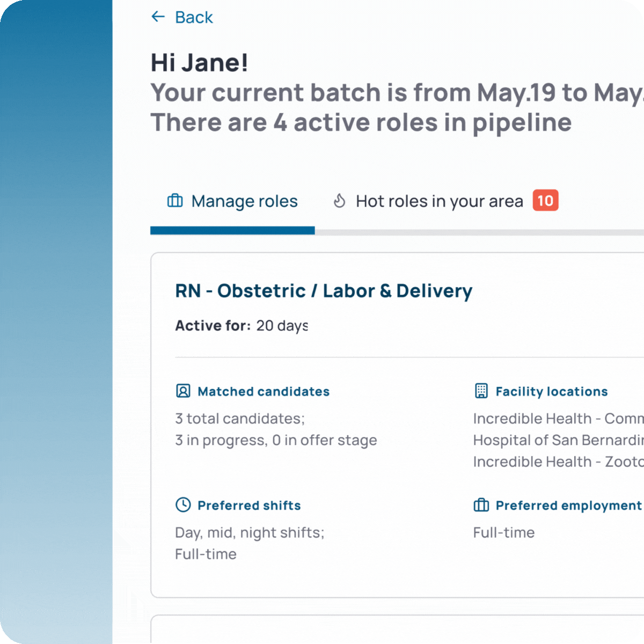Open the Hot roles in your area tab
The width and height of the screenshot is (644, 644).
click(x=439, y=201)
